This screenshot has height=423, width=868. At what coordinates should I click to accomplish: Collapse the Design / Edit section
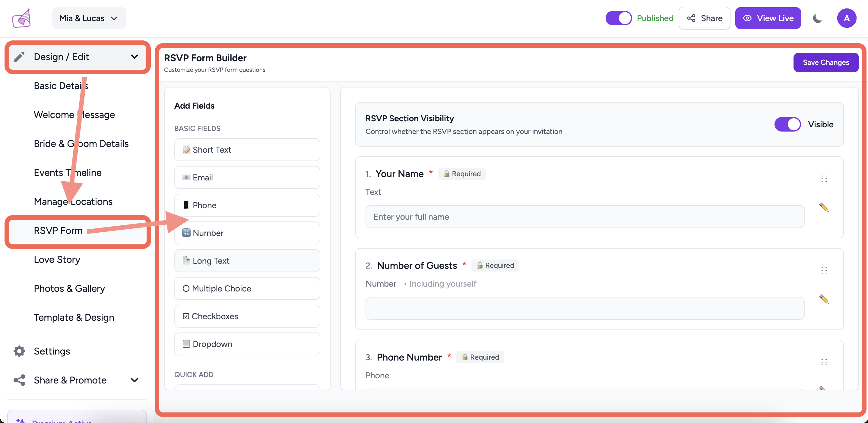tap(134, 57)
